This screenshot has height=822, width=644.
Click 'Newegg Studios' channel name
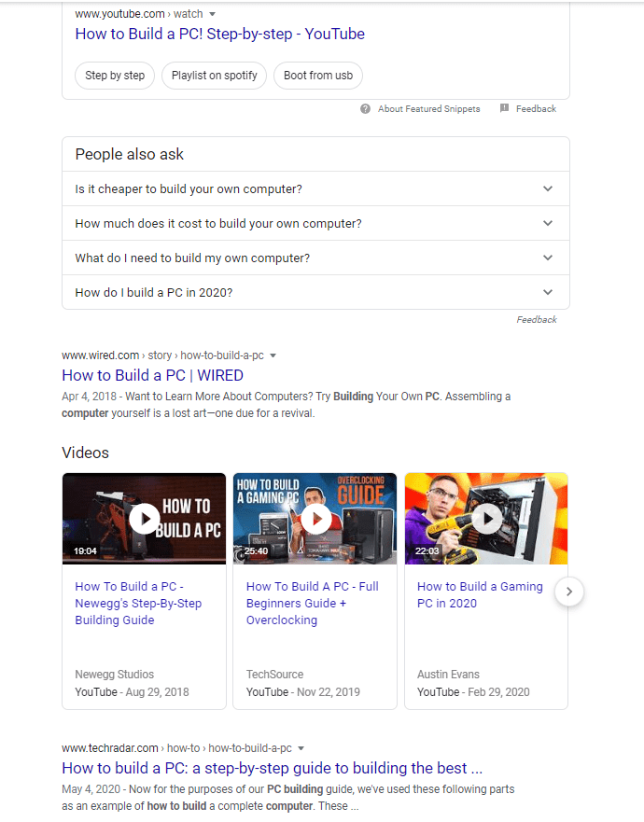114,675
